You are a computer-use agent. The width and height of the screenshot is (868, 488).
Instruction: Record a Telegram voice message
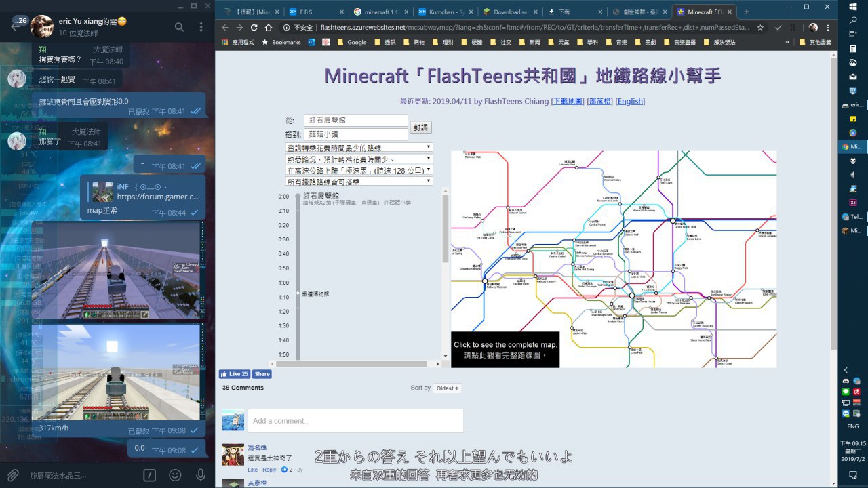coord(201,475)
